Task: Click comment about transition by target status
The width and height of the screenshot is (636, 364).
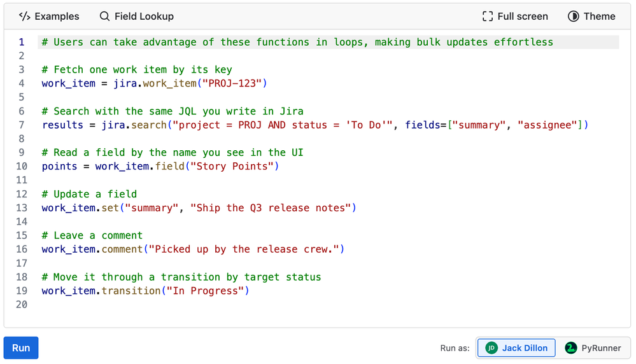Action: [181, 277]
